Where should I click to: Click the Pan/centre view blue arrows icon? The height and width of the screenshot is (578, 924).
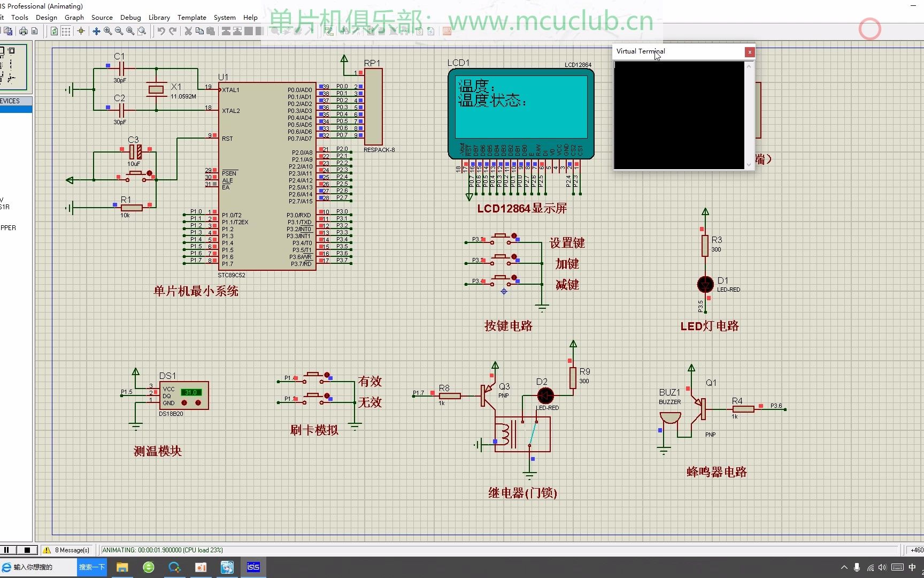[97, 31]
